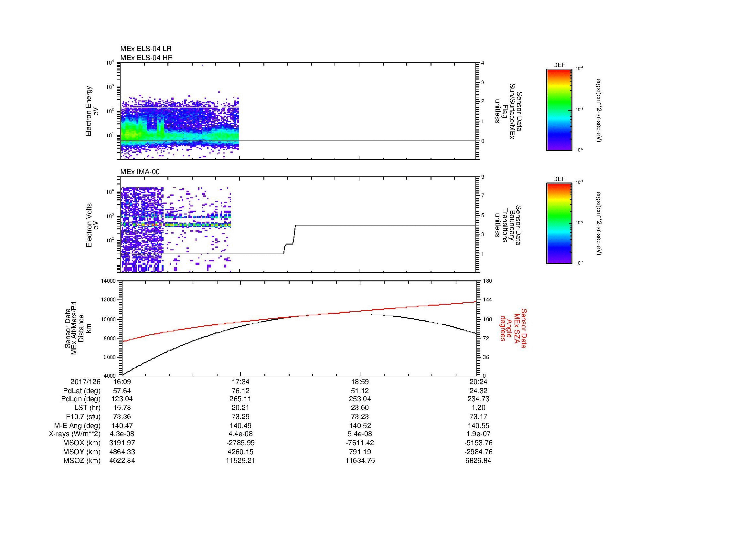Click the DEF color bar beside the ELS panel

point(559,110)
